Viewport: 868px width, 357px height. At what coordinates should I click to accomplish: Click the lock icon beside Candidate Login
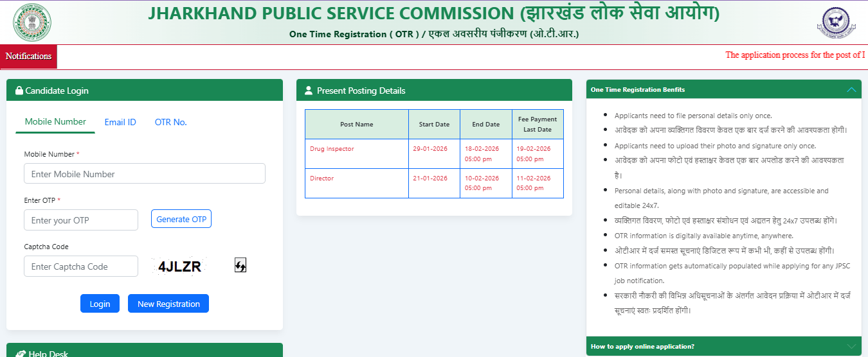point(19,91)
